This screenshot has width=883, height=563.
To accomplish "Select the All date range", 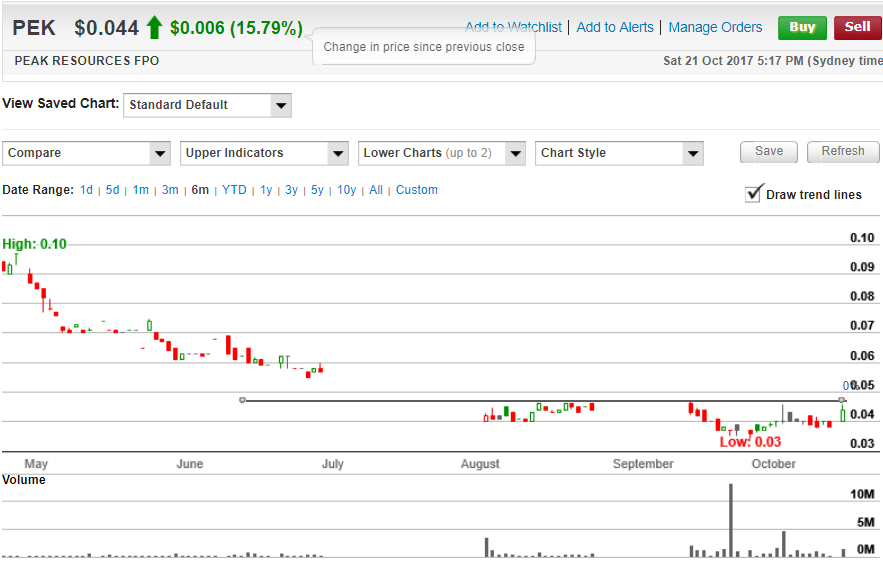I will pyautogui.click(x=376, y=190).
